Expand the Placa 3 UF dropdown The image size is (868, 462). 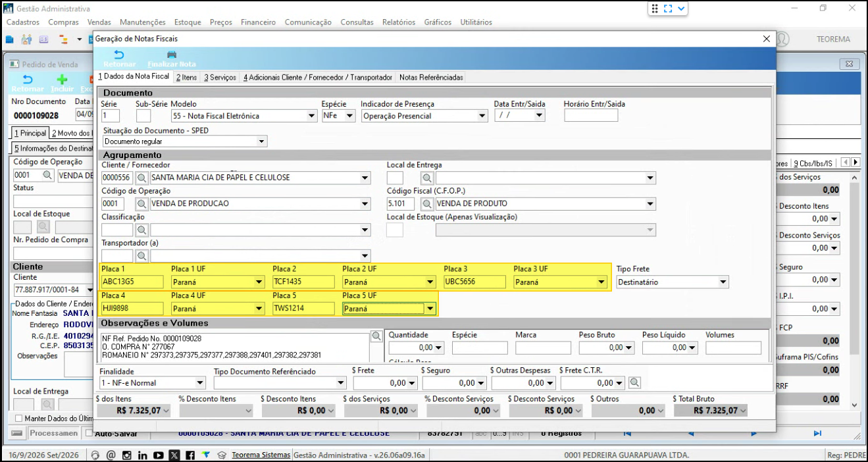(601, 282)
